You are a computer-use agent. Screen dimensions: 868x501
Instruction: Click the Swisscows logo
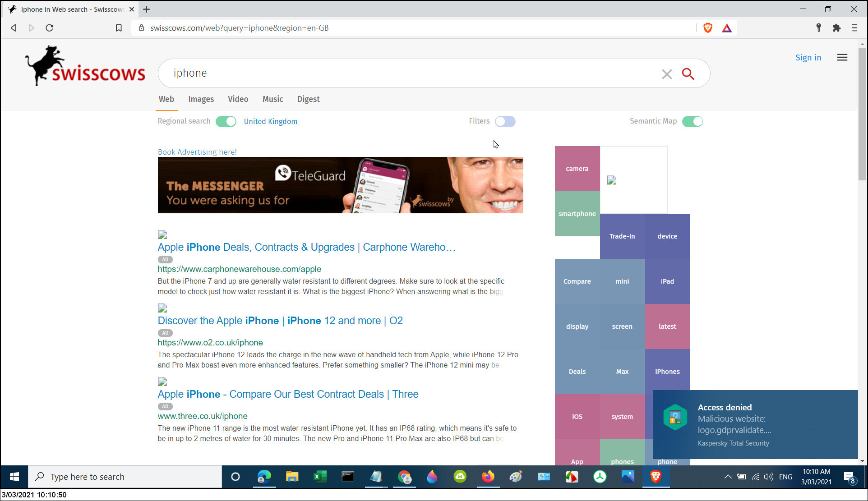[85, 66]
